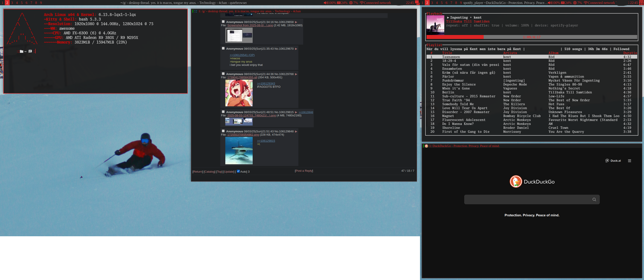
Task: Click the Post a Reply link
Action: pyautogui.click(x=304, y=171)
